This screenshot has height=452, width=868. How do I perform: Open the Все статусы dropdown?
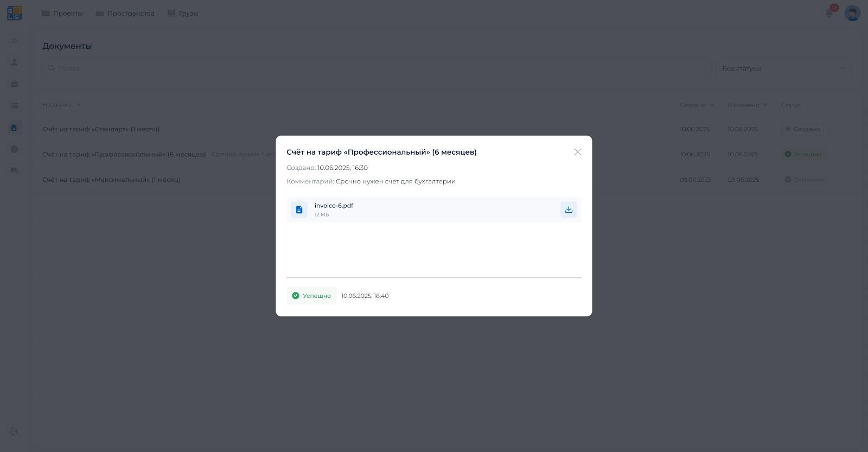[x=784, y=68]
